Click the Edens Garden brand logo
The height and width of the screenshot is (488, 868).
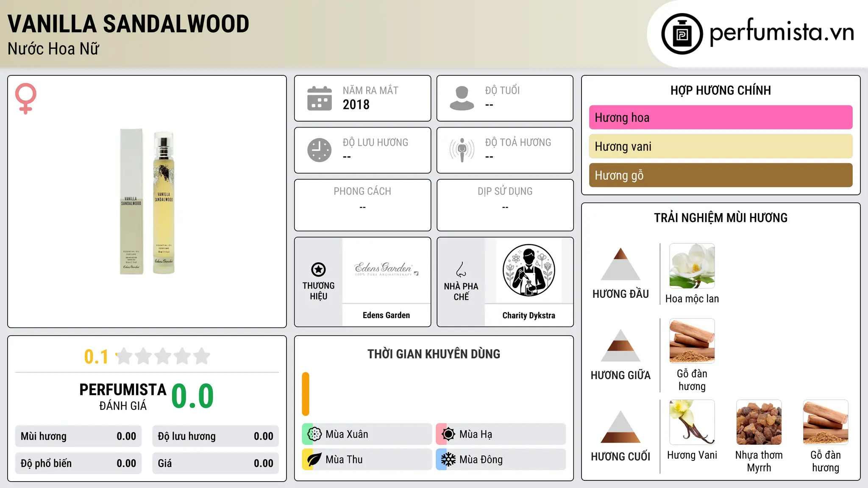pyautogui.click(x=387, y=269)
